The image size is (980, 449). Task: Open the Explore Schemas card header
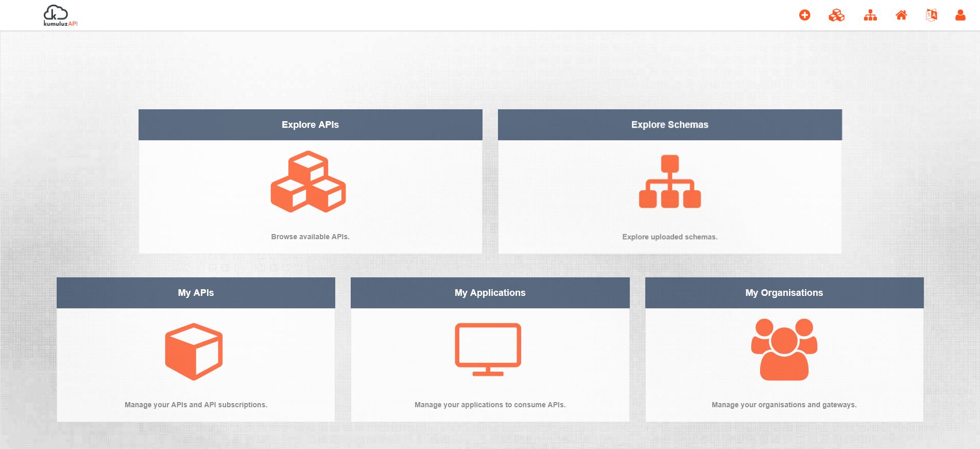click(669, 125)
